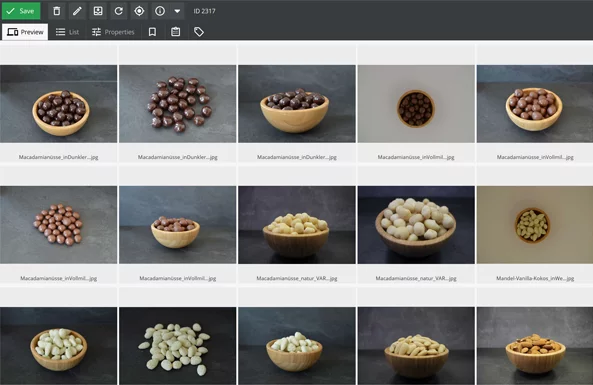This screenshot has height=385, width=593.
Task: Delete the folder with the trash icon
Action: pyautogui.click(x=57, y=11)
